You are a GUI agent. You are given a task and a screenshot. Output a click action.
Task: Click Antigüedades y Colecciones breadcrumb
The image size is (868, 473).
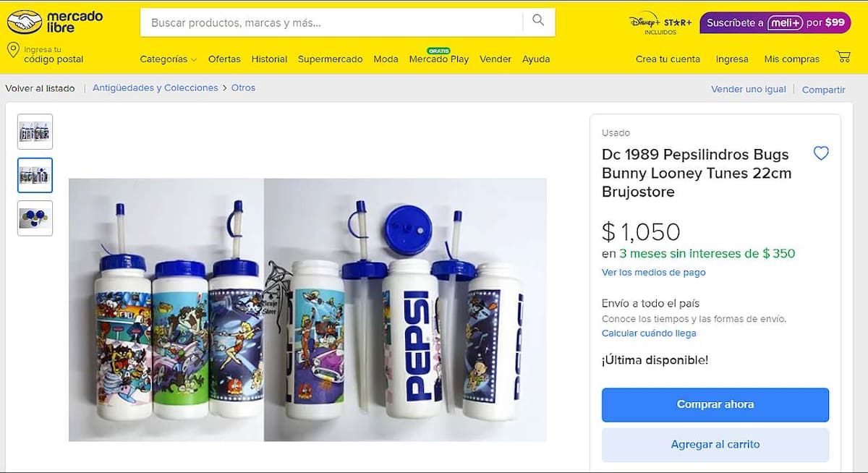coord(156,88)
